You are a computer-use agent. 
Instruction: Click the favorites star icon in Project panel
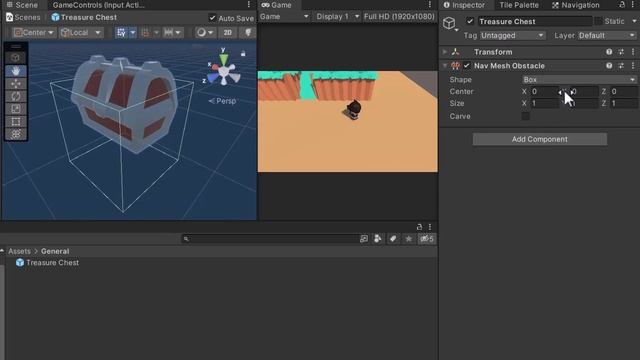[x=408, y=239]
